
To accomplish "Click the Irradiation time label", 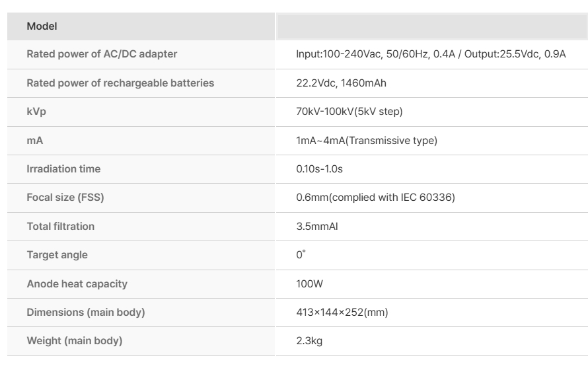I will pos(63,169).
